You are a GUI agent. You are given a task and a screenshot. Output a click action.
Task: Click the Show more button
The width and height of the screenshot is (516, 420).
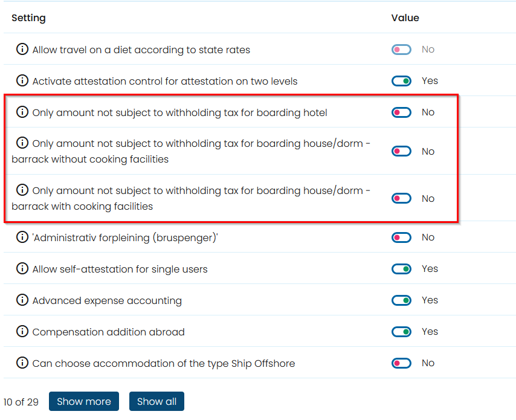pyautogui.click(x=84, y=401)
